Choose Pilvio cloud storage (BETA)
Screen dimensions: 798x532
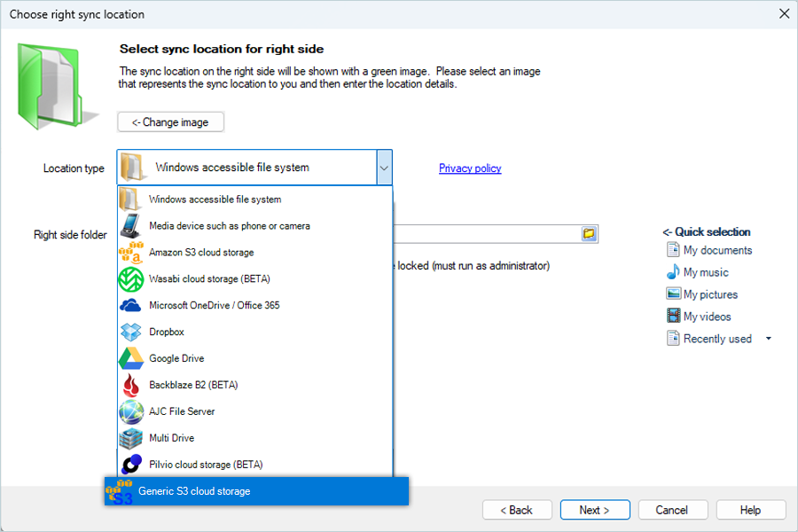[x=255, y=465]
